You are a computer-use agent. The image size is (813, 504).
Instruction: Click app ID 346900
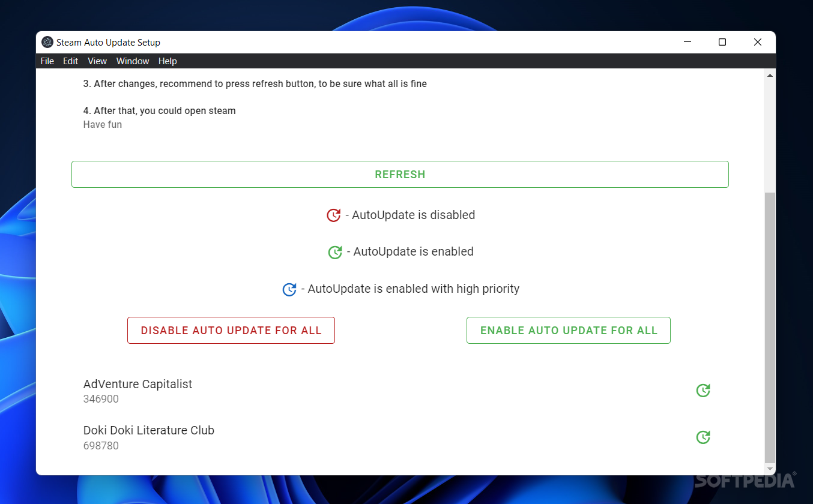(101, 399)
